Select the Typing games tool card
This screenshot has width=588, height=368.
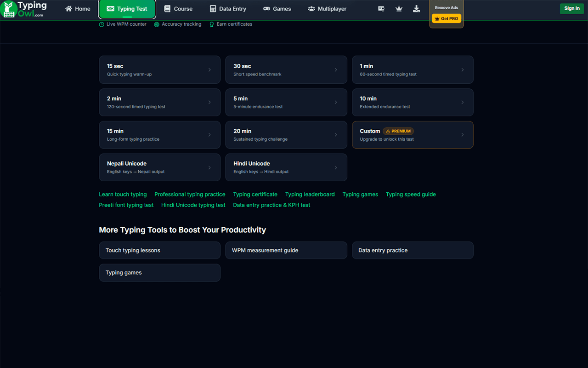pos(160,273)
